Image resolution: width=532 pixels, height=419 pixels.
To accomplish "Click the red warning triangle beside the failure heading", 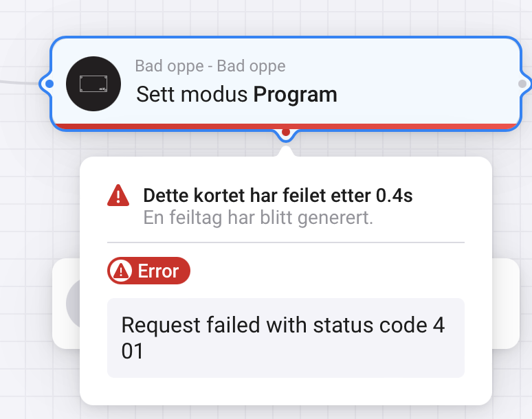I will [118, 196].
